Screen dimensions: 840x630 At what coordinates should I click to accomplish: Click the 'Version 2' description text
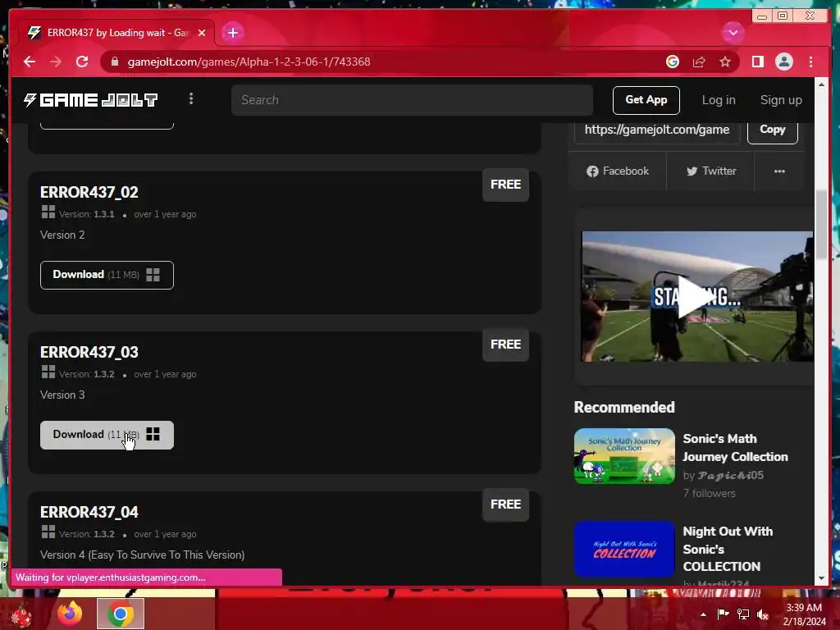[62, 235]
